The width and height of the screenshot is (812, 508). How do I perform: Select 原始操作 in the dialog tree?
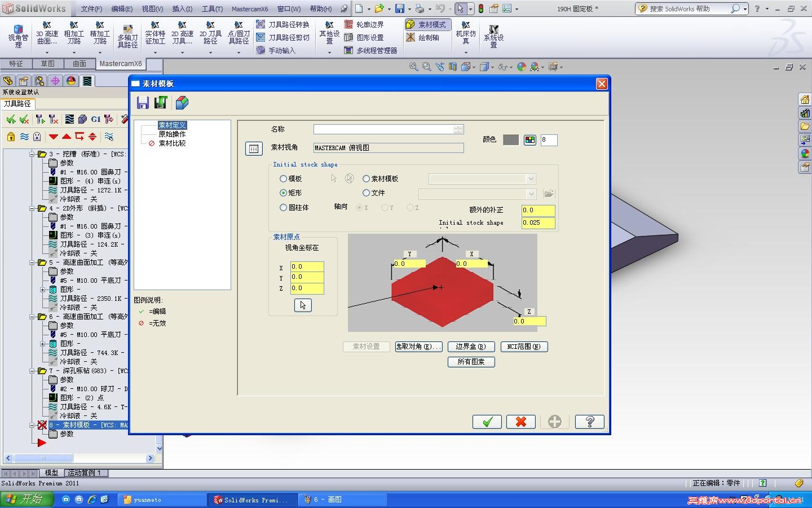(x=172, y=134)
